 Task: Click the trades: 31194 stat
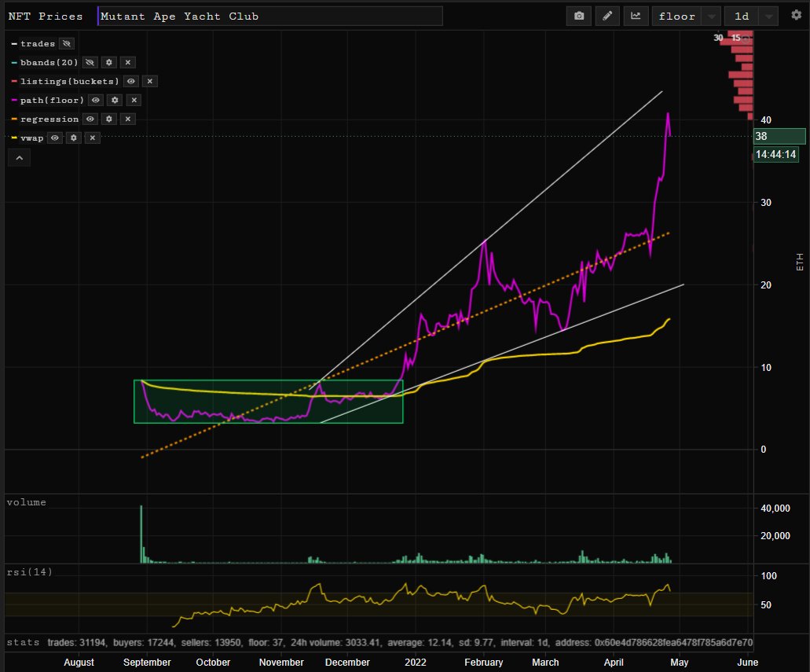tap(76, 643)
